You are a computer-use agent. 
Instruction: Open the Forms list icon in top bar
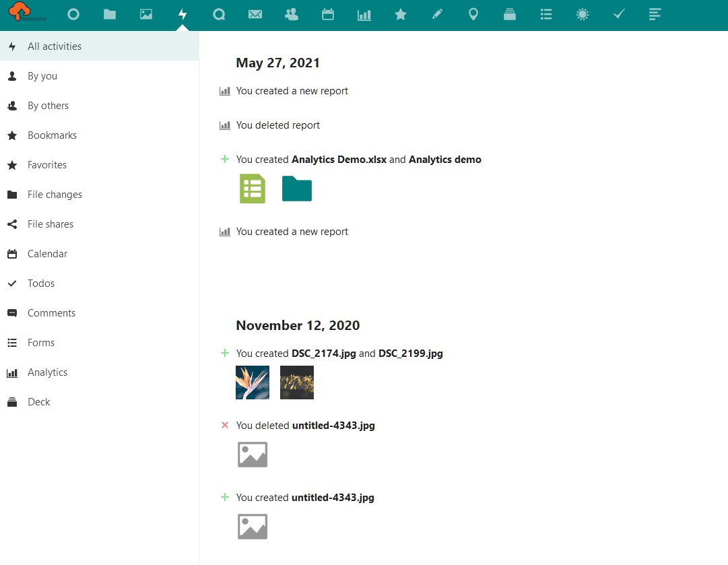coord(546,14)
